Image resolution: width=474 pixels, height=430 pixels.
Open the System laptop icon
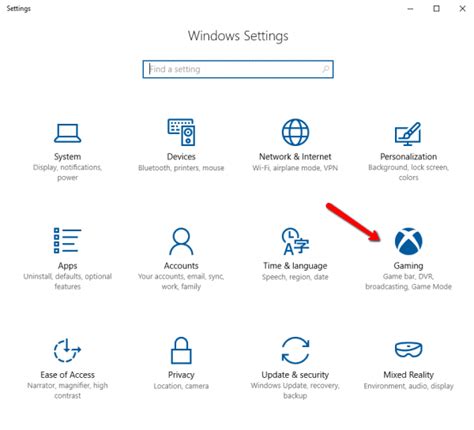[x=67, y=133]
